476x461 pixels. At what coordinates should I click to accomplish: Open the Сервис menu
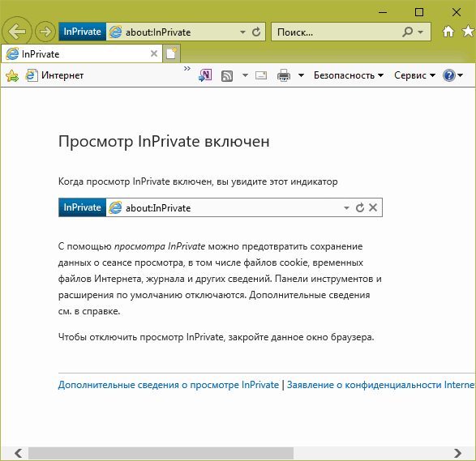click(x=414, y=75)
